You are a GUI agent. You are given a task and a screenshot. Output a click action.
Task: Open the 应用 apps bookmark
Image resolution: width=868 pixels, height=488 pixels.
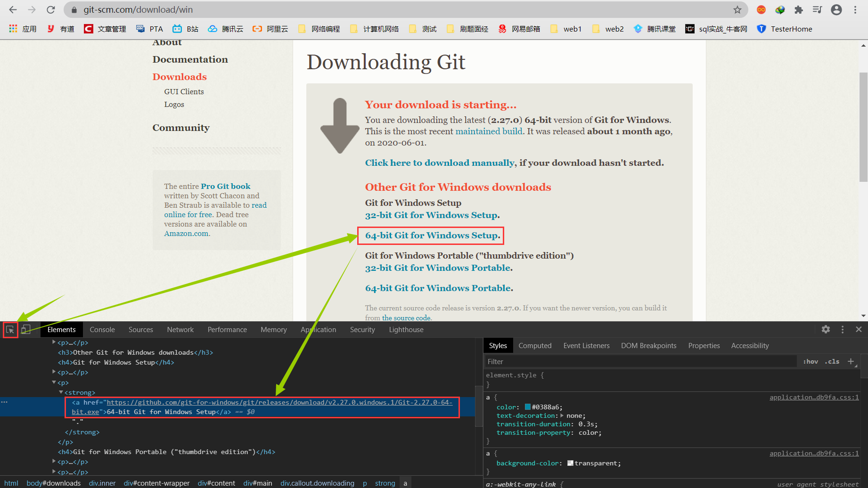click(23, 29)
